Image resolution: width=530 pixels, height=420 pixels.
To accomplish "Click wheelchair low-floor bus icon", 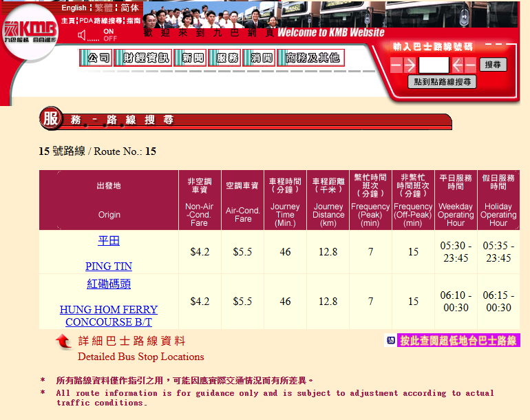I will coord(391,340).
